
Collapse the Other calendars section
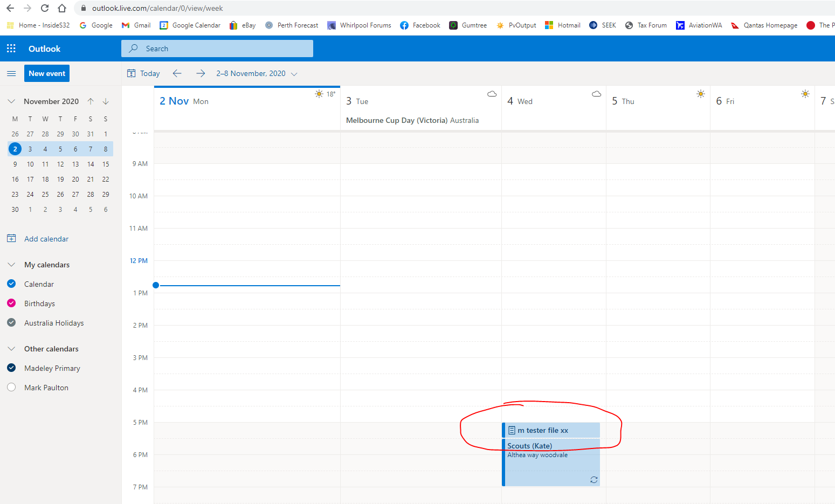tap(11, 348)
